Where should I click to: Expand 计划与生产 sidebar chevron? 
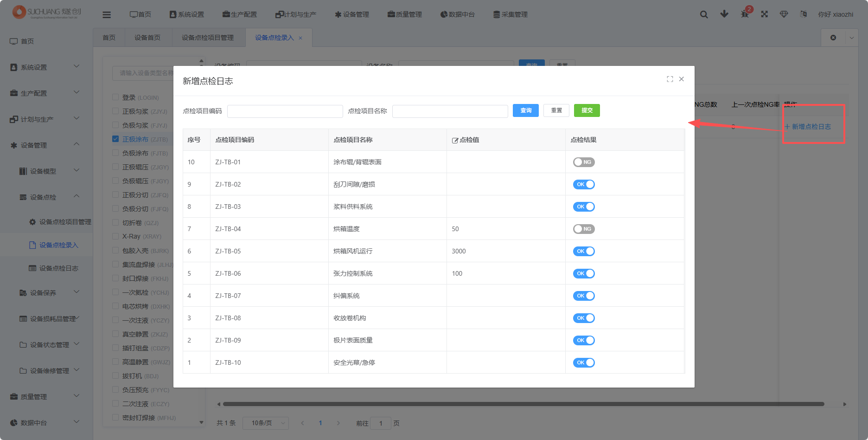[x=77, y=118]
